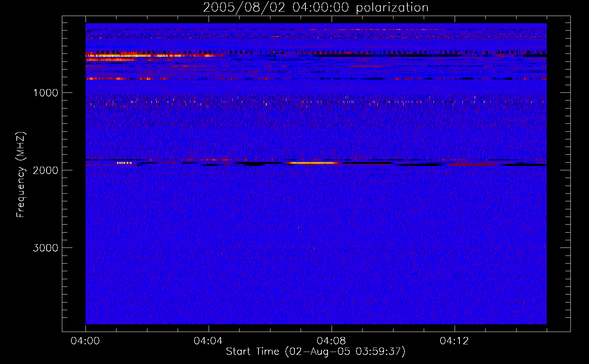589x364 pixels.
Task: Click the bright yellow burst near 2000 MHz
Action: (314, 163)
